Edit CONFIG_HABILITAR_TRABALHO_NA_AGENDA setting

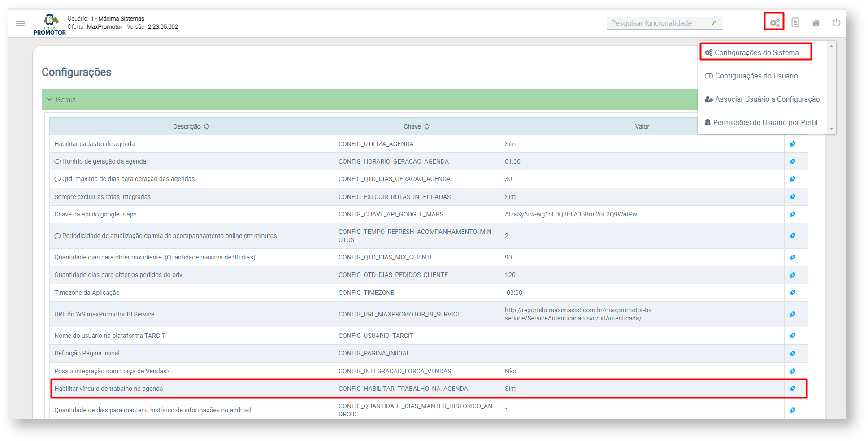[x=792, y=389]
